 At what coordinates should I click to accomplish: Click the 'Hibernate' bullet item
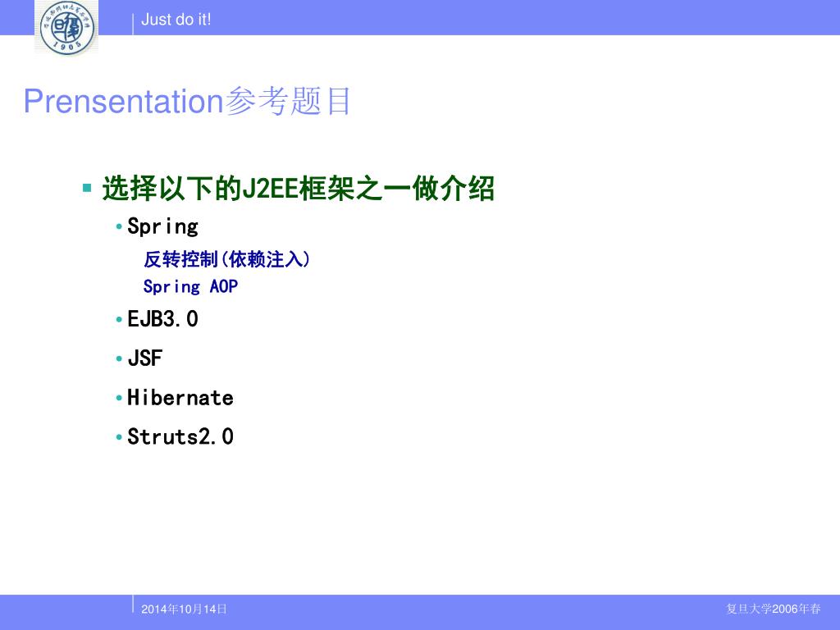tap(180, 398)
